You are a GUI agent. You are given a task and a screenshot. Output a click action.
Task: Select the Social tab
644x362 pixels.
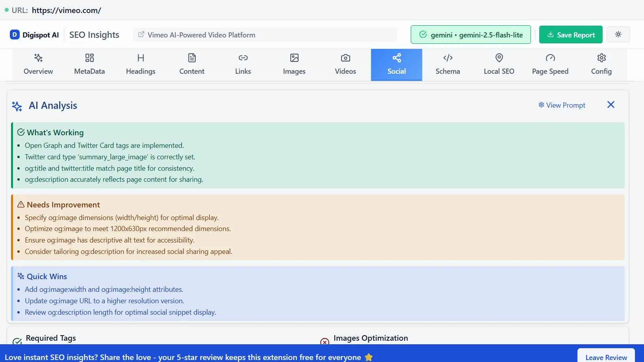[397, 65]
